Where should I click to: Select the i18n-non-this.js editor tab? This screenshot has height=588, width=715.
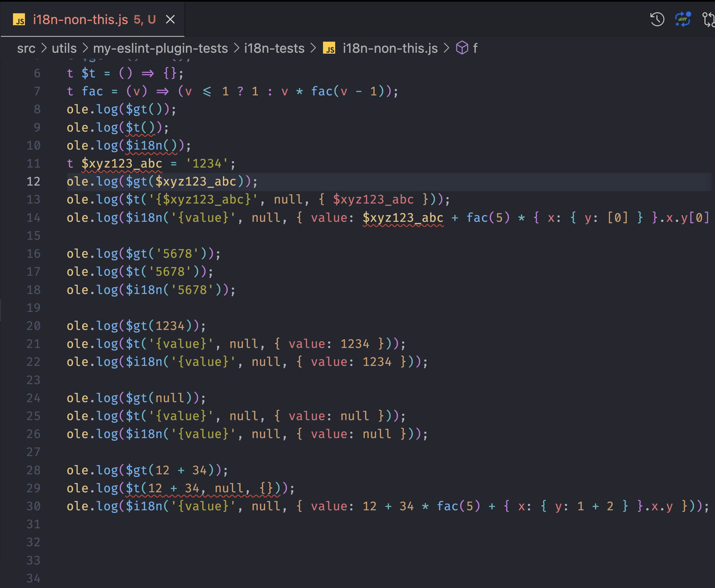(x=80, y=20)
